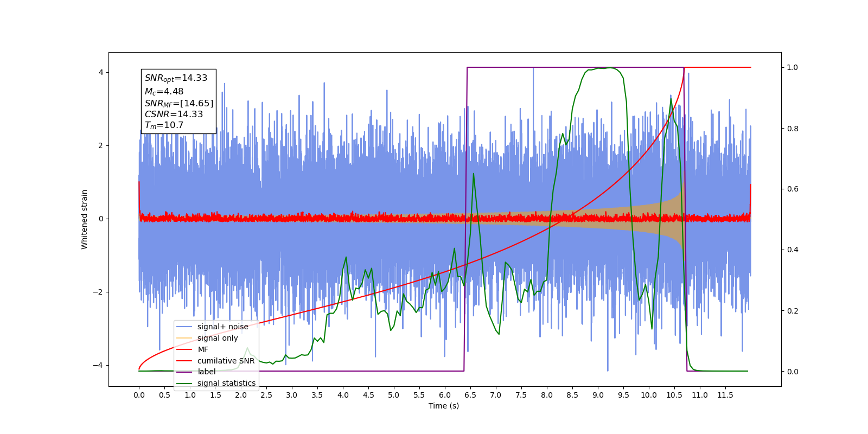Click the Tm=10.7 annotation text

click(x=164, y=125)
